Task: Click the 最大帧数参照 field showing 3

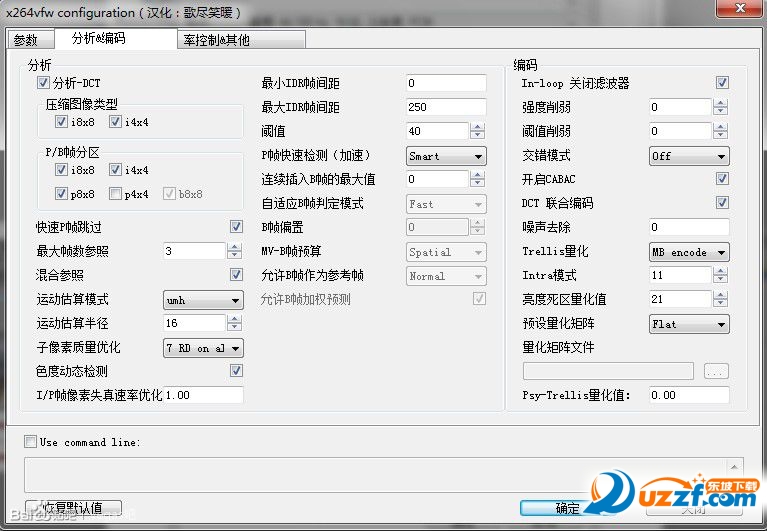Action: click(195, 251)
